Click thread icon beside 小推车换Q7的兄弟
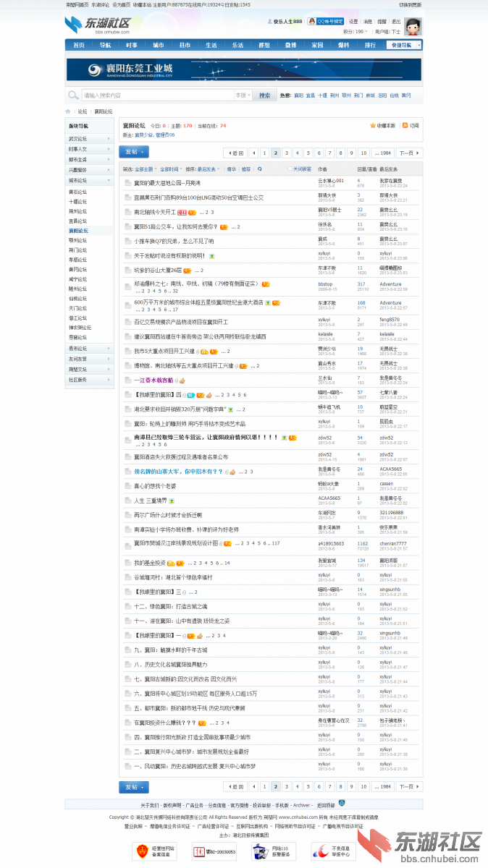Image resolution: width=488 pixels, height=868 pixels. tap(127, 241)
